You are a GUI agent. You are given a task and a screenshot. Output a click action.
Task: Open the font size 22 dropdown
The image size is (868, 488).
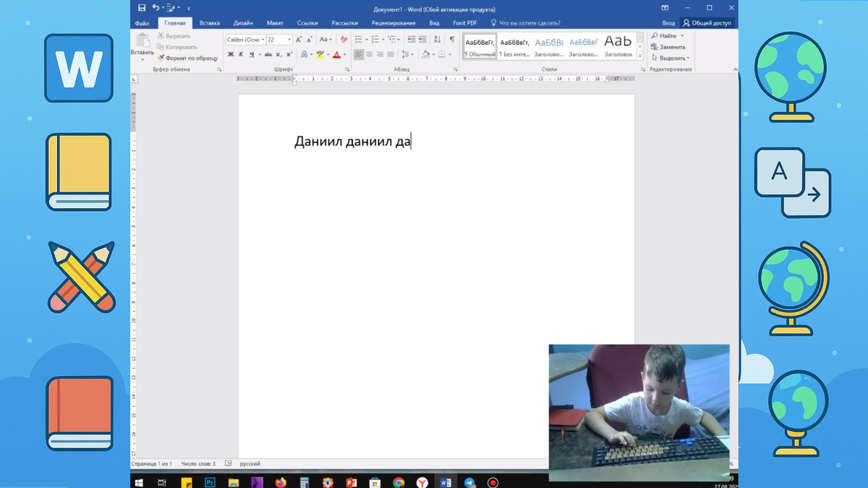tap(289, 40)
